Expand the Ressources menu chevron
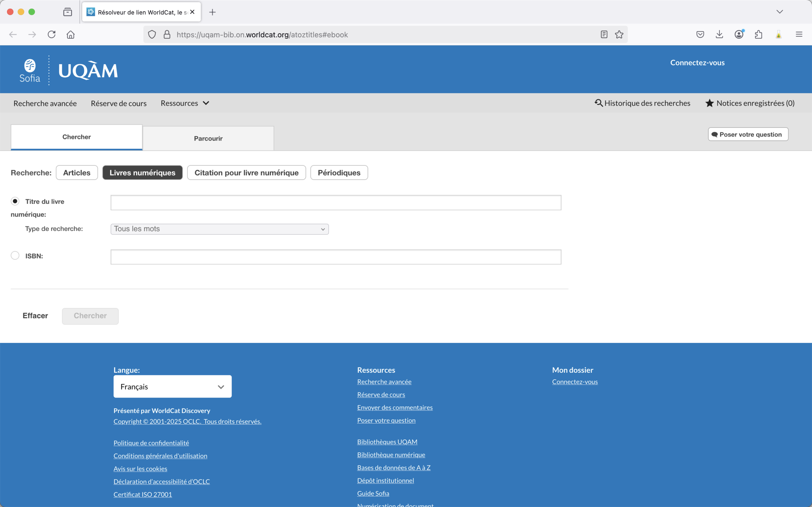This screenshot has height=507, width=812. (x=206, y=103)
